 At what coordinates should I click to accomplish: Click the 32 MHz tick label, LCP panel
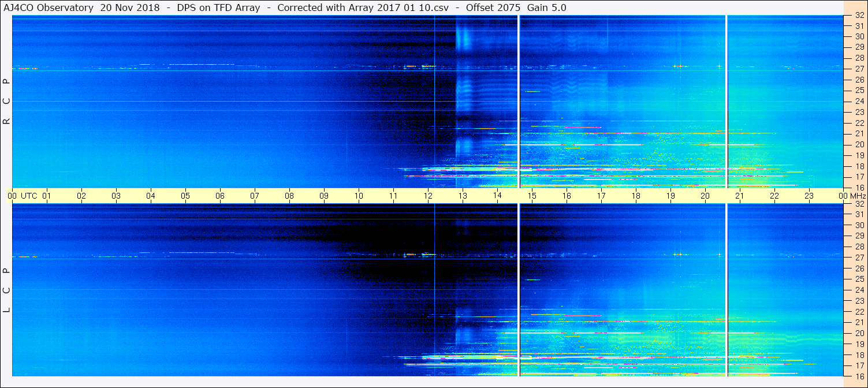click(859, 204)
